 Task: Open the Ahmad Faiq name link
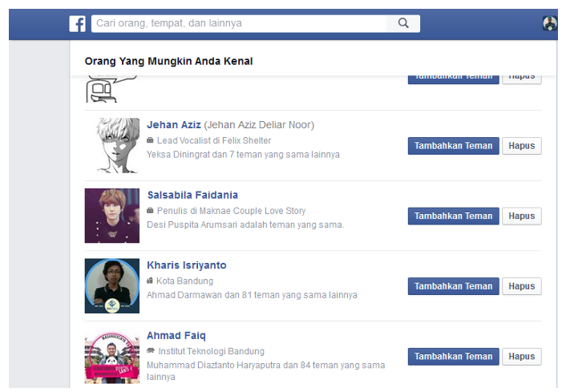[x=176, y=336]
